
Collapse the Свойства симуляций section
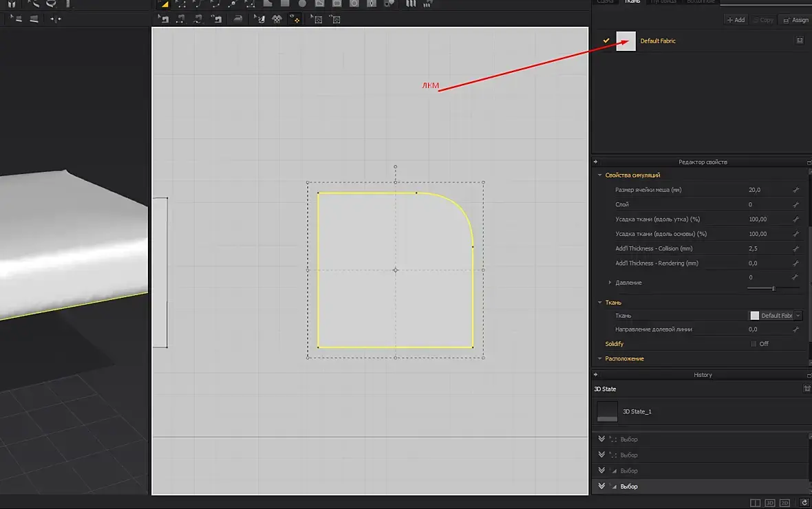[600, 175]
